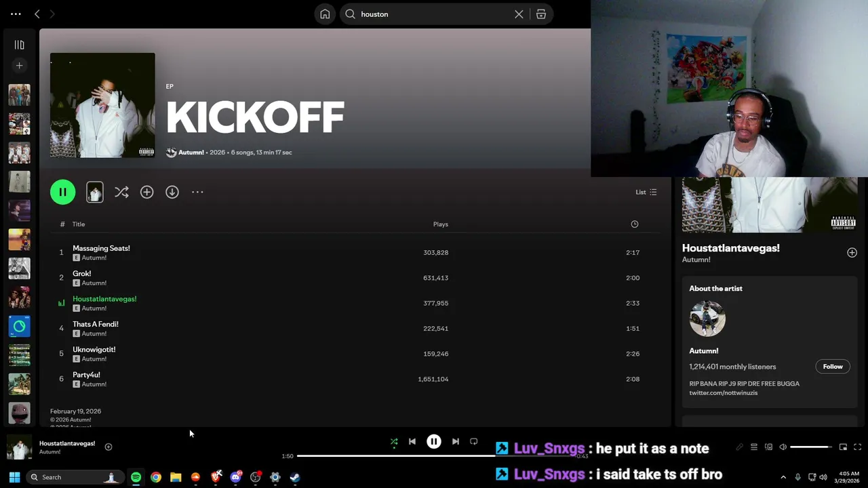Mute the Spotify volume

click(783, 447)
